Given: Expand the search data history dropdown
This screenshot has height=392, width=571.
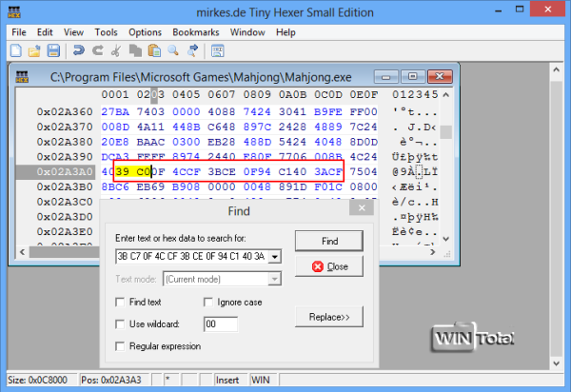Looking at the screenshot, I should pos(275,257).
